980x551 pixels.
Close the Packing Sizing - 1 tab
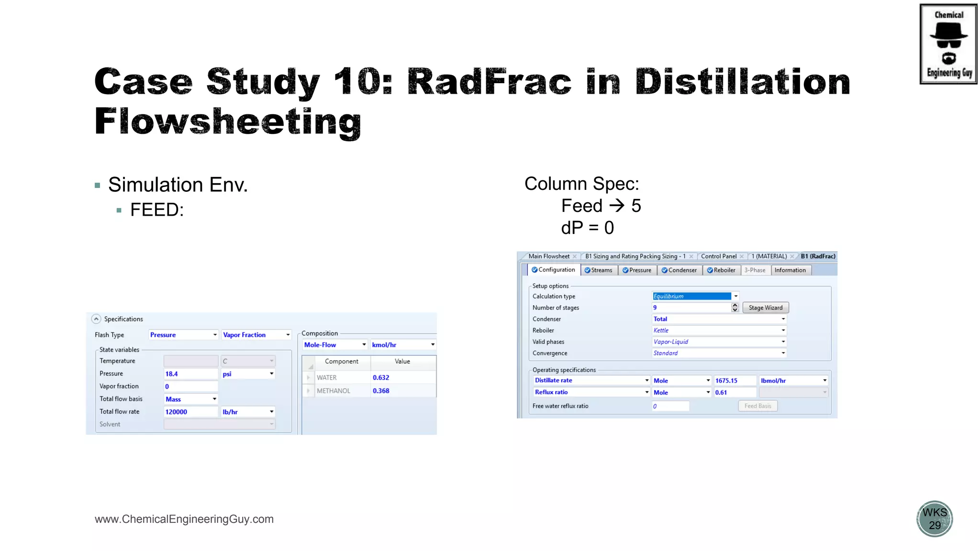pos(691,257)
